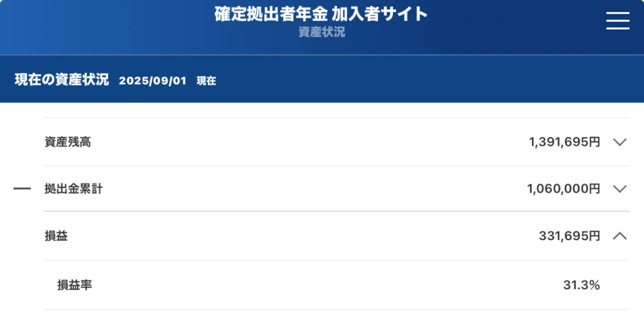
Task: Open the hamburger menu icon
Action: pyautogui.click(x=618, y=21)
